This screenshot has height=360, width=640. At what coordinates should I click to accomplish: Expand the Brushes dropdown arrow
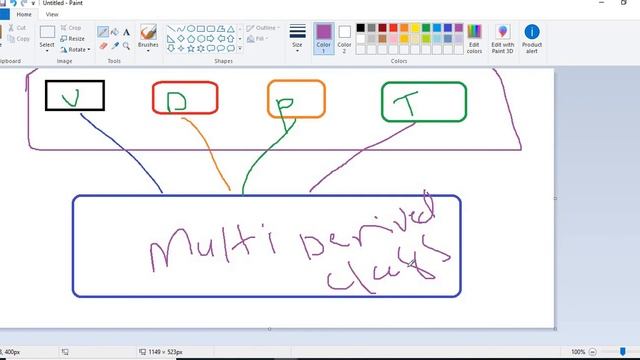pyautogui.click(x=148, y=51)
